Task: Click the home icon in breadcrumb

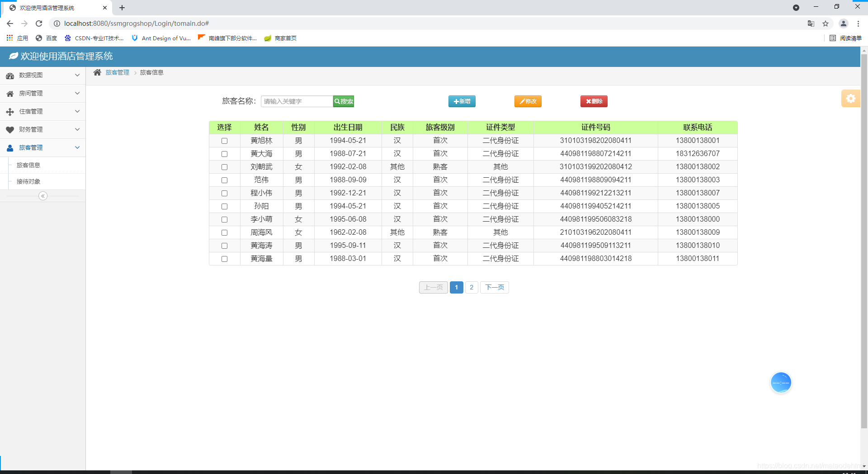Action: [x=97, y=72]
